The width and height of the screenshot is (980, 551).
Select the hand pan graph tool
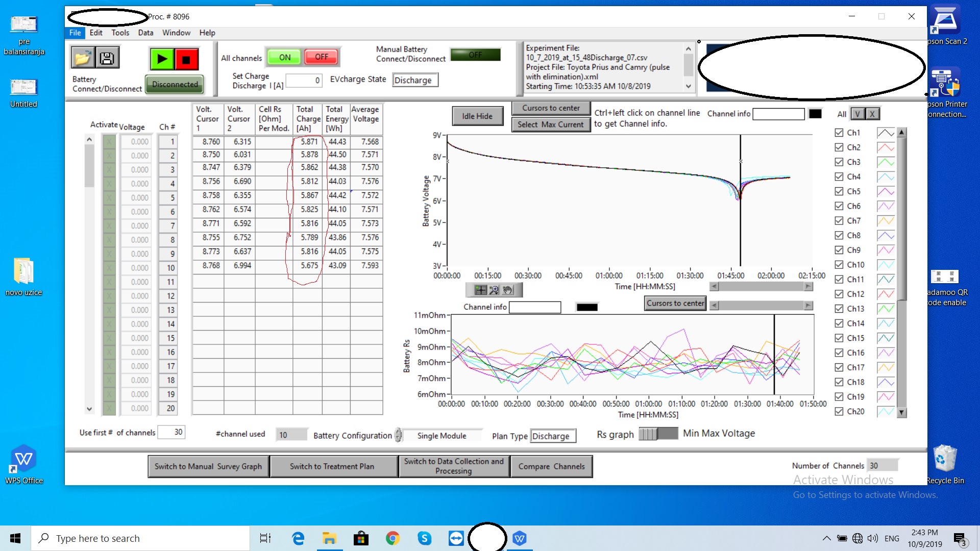[507, 290]
